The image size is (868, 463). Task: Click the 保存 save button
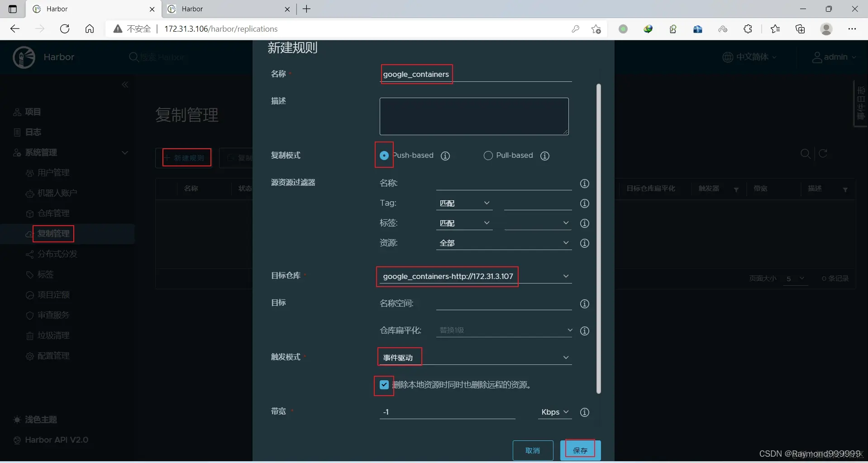click(580, 450)
